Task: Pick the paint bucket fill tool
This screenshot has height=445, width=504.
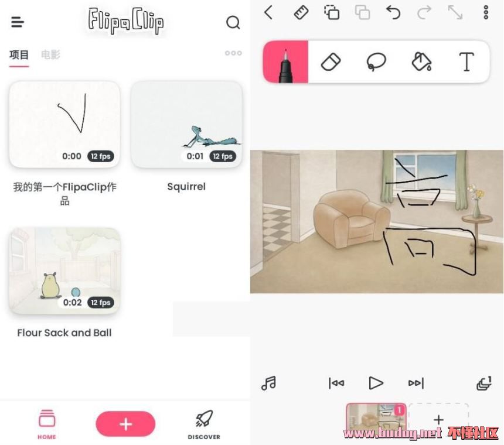Action: click(x=421, y=61)
